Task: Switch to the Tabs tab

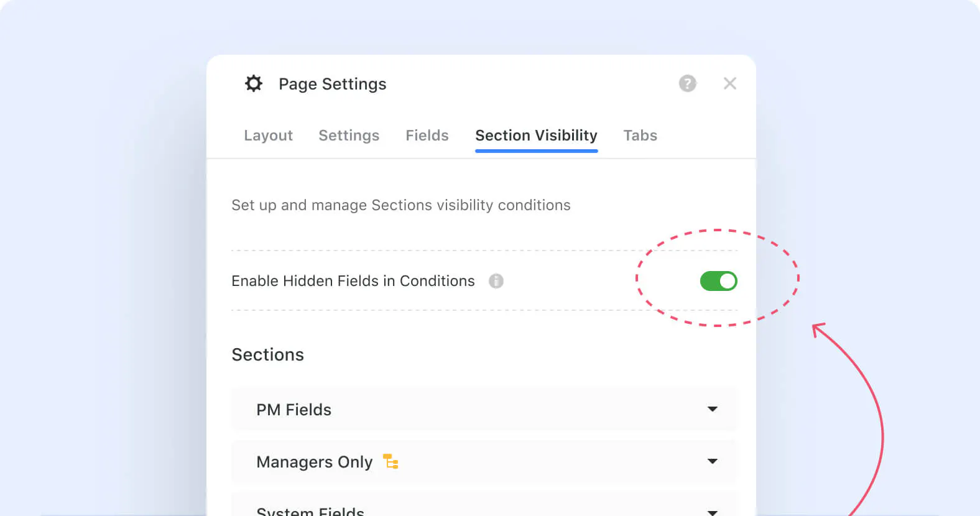Action: pyautogui.click(x=640, y=136)
